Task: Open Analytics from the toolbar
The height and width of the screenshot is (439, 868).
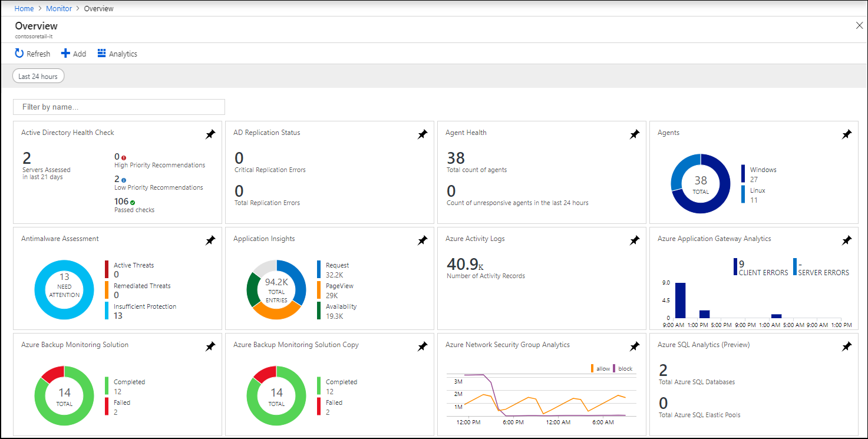Action: [x=117, y=54]
